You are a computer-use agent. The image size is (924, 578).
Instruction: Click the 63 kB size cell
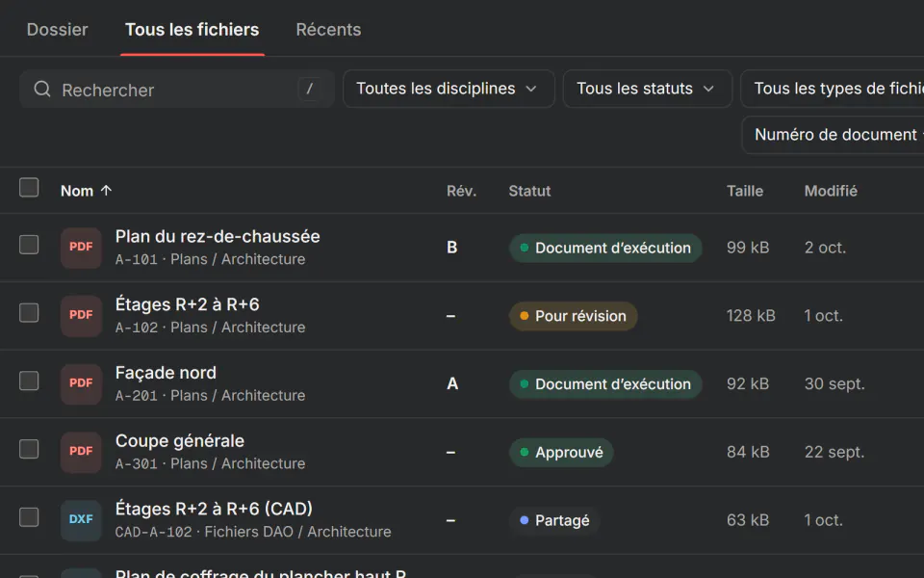click(748, 520)
